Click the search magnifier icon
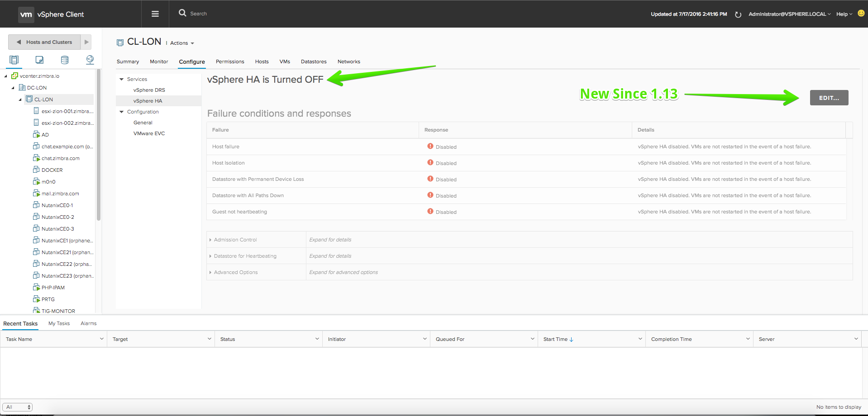 [x=182, y=13]
